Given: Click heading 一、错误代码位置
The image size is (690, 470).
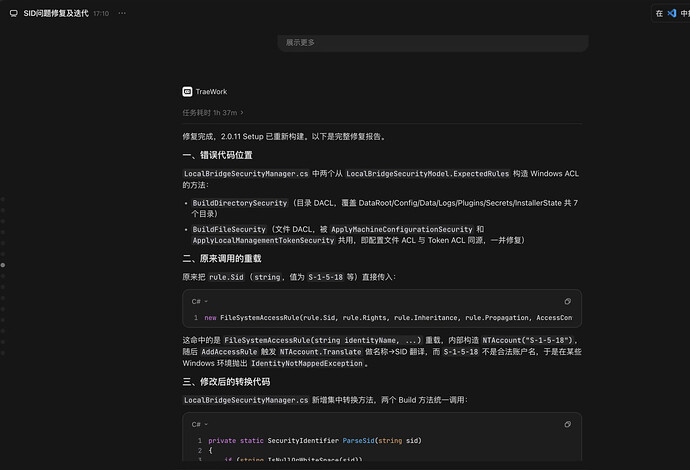Looking at the screenshot, I should point(217,155).
